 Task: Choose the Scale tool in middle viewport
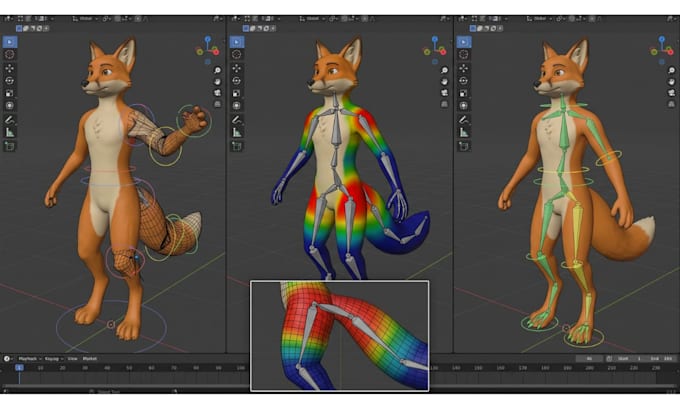point(236,93)
